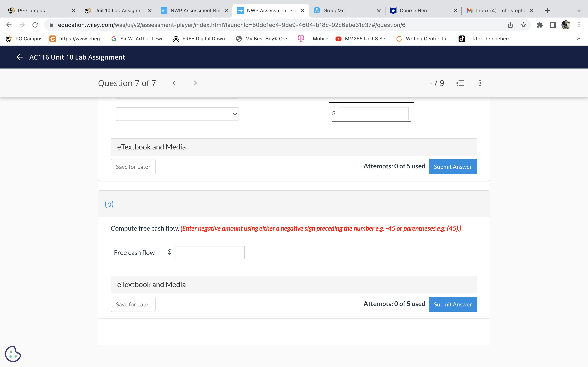Reload the current page
Image resolution: width=588 pixels, height=367 pixels.
(35, 25)
